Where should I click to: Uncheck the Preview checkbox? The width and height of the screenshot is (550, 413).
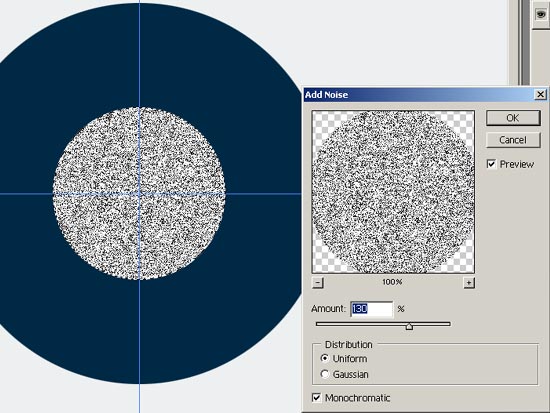[491, 164]
